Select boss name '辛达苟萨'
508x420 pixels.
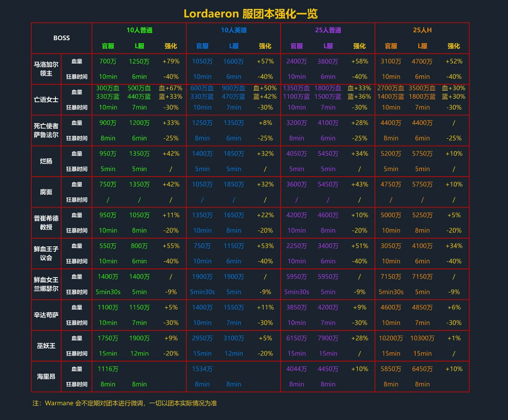tap(46, 315)
